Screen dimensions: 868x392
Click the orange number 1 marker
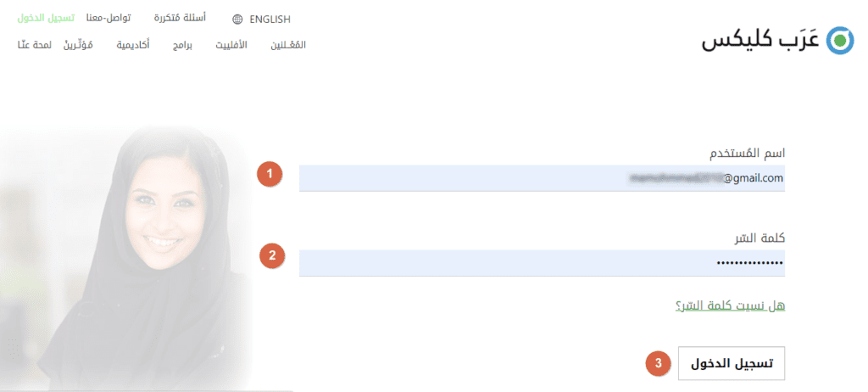[270, 174]
